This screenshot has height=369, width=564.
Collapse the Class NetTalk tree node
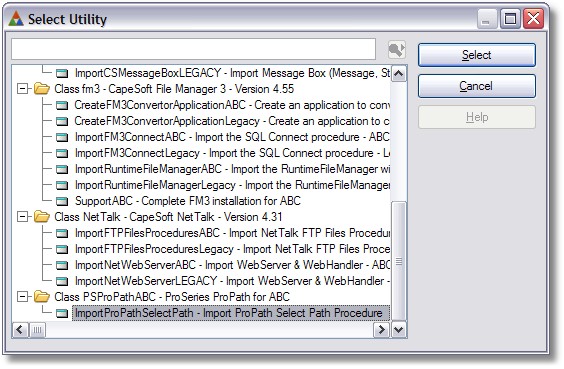point(22,217)
